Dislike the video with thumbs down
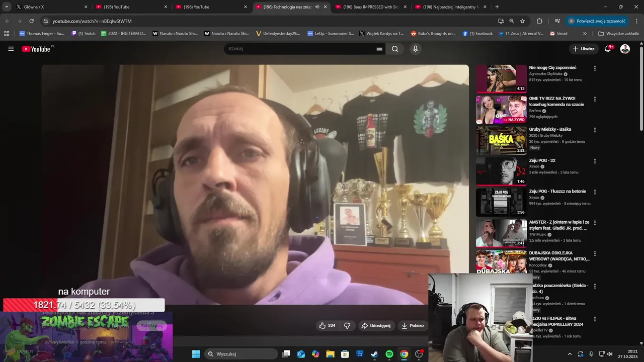Viewport: 644px width, 362px height. click(x=347, y=326)
